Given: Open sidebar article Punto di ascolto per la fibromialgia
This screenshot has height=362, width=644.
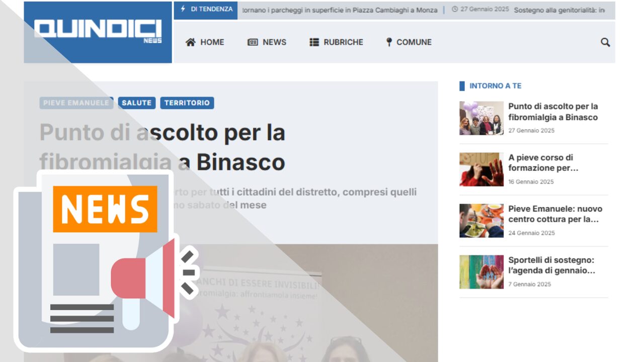Looking at the screenshot, I should 553,112.
